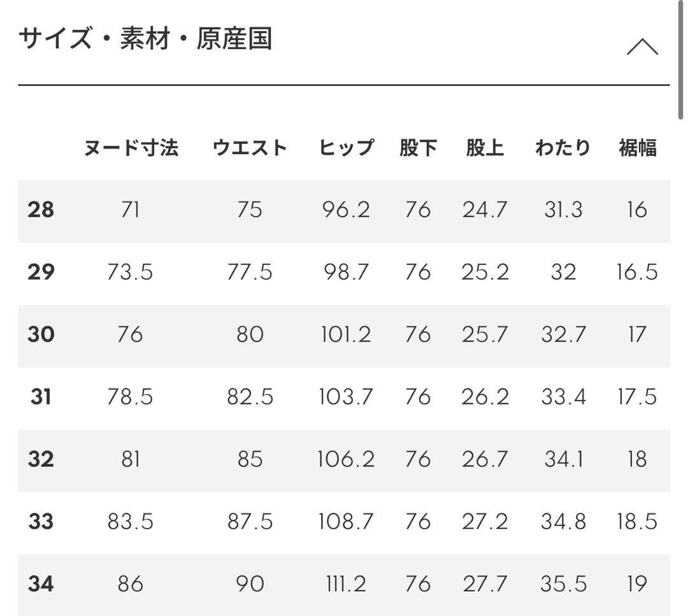Image resolution: width=688 pixels, height=616 pixels.
Task: Select the わたり column header
Action: (563, 147)
